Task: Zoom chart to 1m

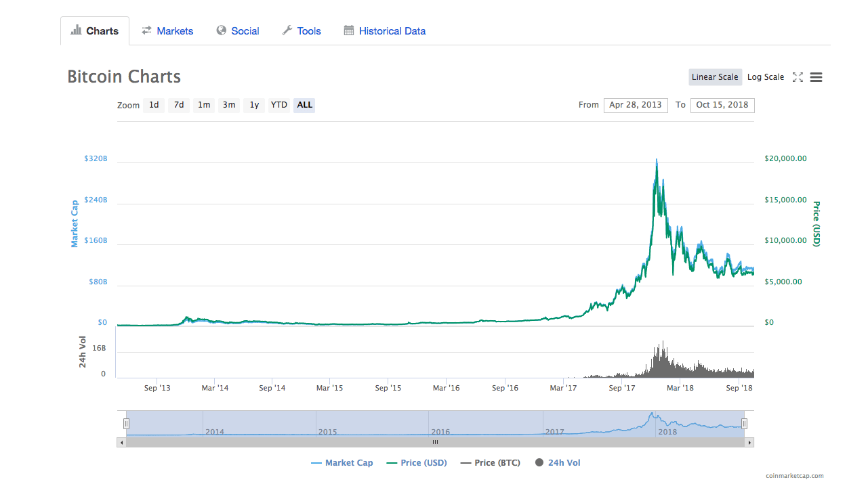Action: point(204,105)
